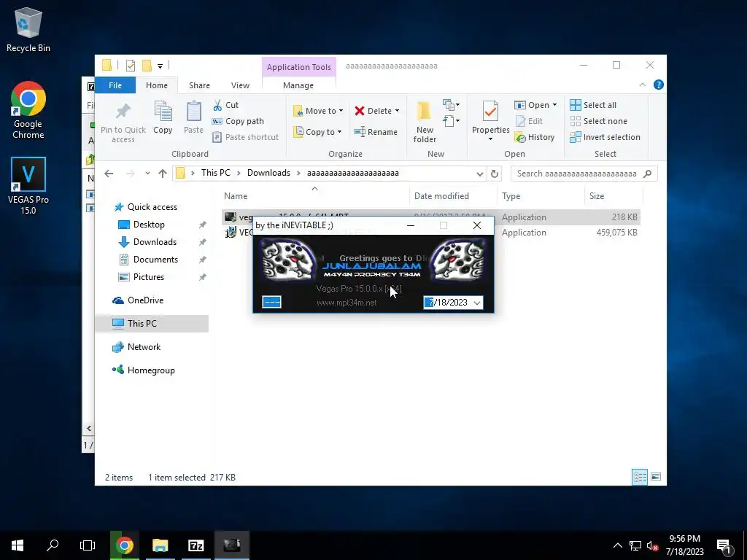
Task: Open the File tab
Action: pyautogui.click(x=115, y=85)
